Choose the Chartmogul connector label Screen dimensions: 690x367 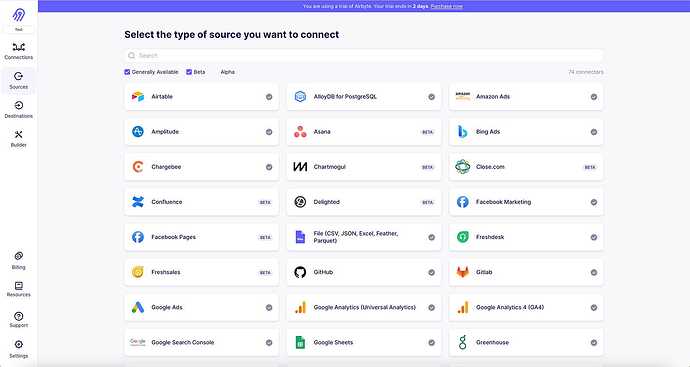point(330,167)
